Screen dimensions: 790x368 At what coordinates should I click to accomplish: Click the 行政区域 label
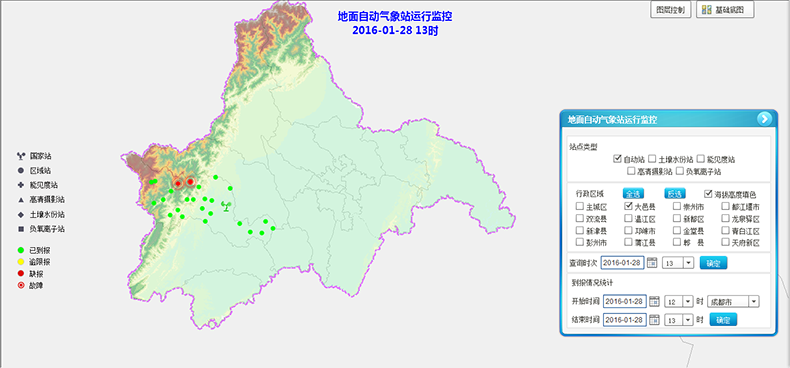[x=589, y=194]
